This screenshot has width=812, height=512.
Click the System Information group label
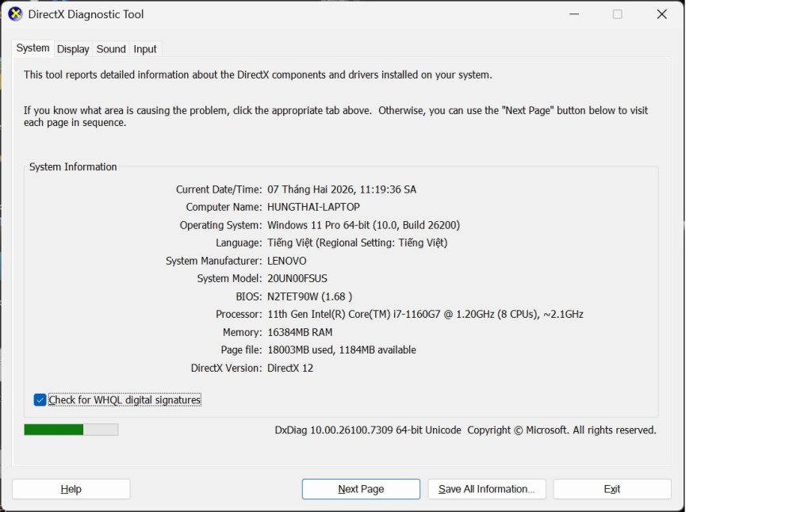point(73,166)
